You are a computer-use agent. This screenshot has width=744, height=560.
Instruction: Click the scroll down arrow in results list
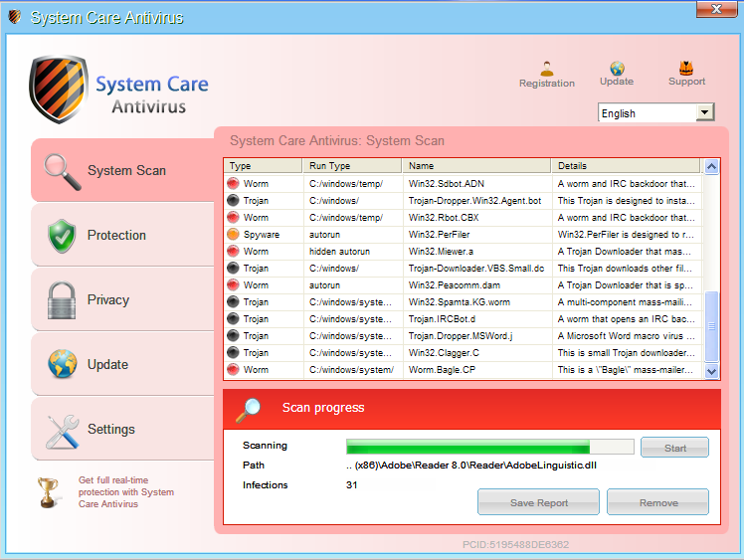point(710,370)
